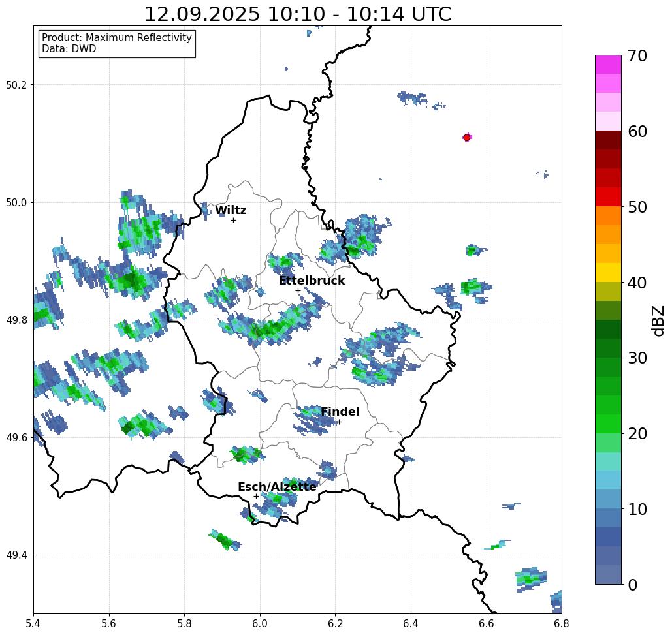Click the longitude tick label 6.2

(335, 623)
